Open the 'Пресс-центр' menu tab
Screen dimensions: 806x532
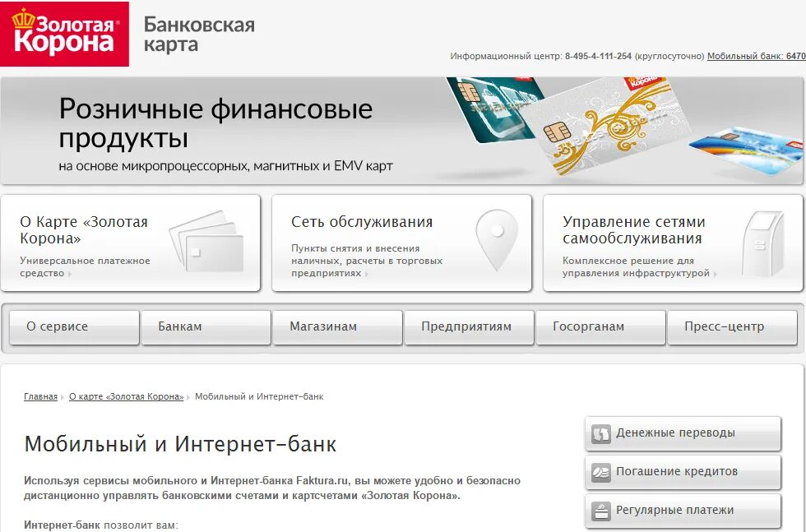pos(732,327)
